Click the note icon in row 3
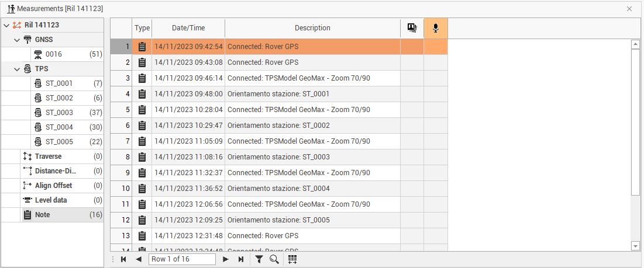 142,78
